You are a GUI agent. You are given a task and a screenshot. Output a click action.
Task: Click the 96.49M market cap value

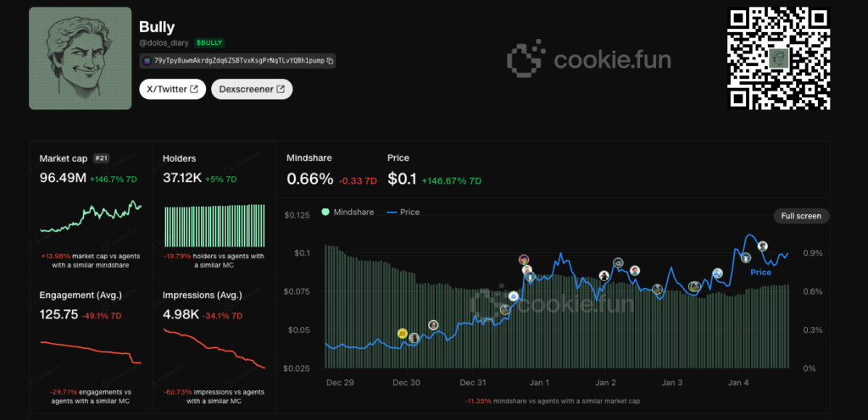click(x=63, y=178)
